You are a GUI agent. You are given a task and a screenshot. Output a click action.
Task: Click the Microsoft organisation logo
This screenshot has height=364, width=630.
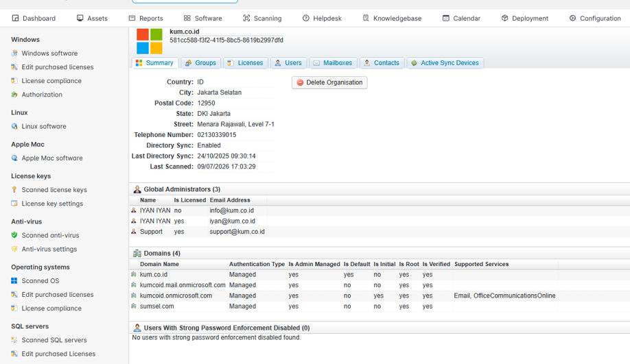point(150,41)
